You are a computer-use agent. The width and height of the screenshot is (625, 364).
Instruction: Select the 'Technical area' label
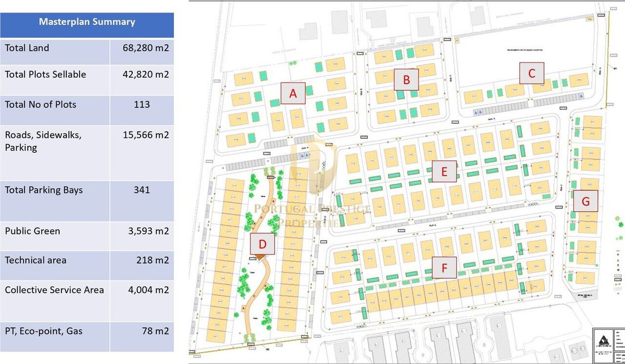[x=36, y=261]
